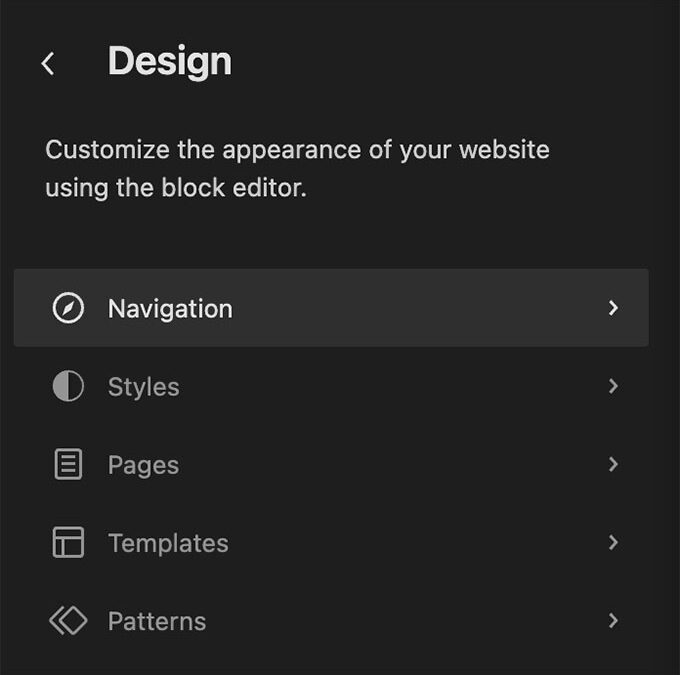Click the Pages document icon
The width and height of the screenshot is (680, 675).
[x=68, y=464]
